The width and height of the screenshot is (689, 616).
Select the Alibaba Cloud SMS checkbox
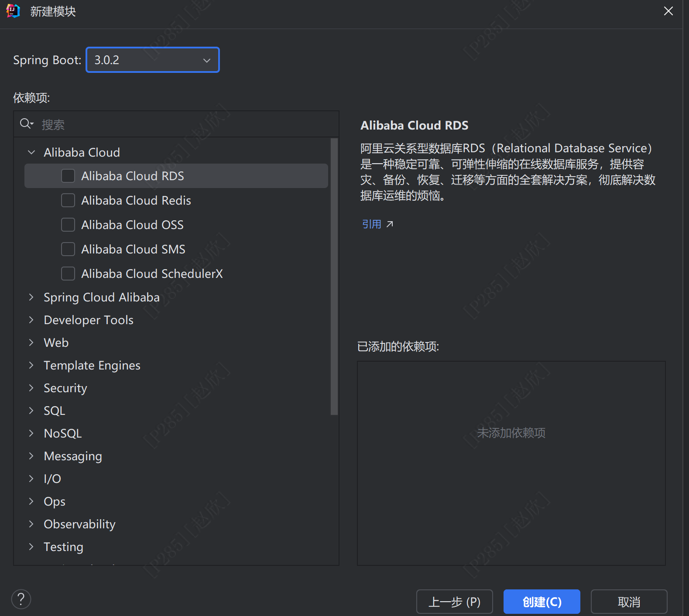tap(68, 249)
